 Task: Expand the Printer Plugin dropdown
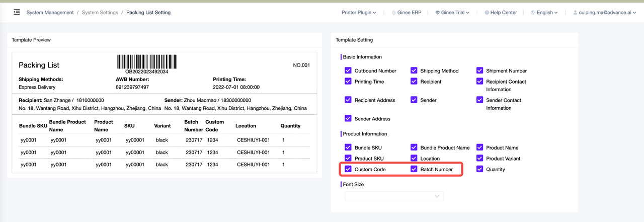tap(358, 13)
